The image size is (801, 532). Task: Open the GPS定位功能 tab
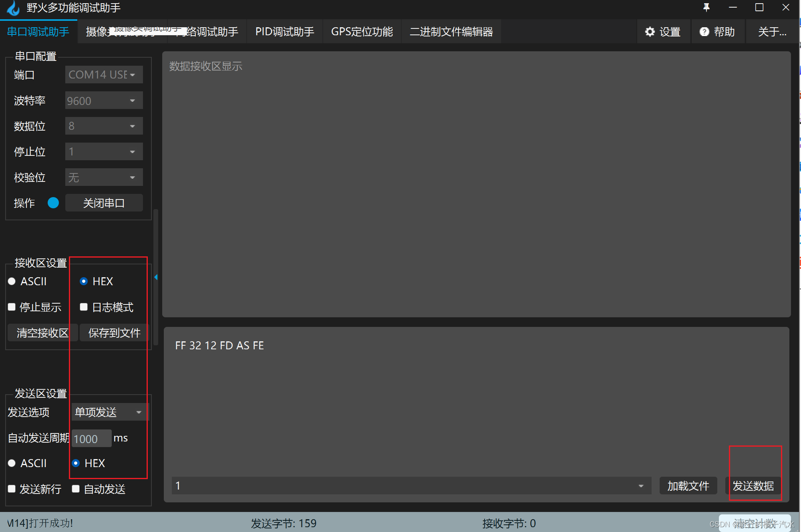(362, 32)
